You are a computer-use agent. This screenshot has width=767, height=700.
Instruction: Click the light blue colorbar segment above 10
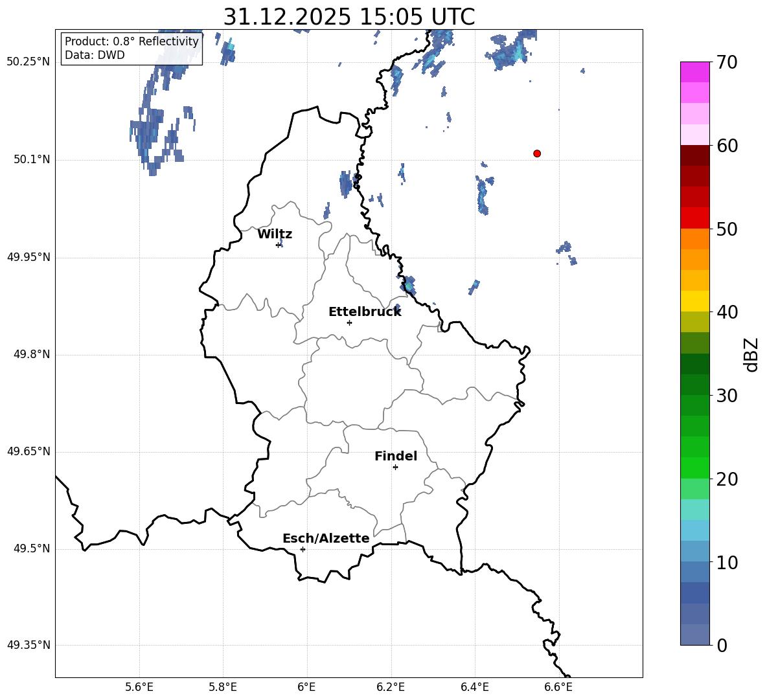(695, 551)
